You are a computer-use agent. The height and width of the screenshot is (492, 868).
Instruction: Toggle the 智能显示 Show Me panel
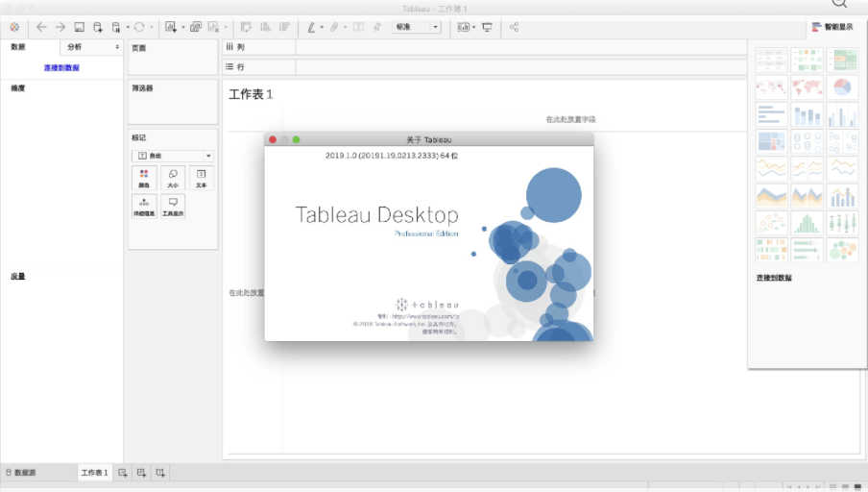coord(832,27)
